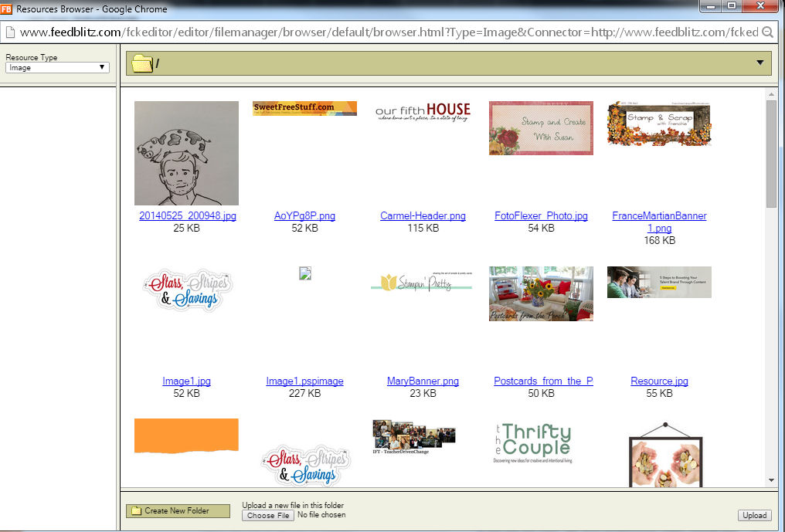This screenshot has height=532, width=785.
Task: Open the Image1.jpg file link
Action: [186, 381]
